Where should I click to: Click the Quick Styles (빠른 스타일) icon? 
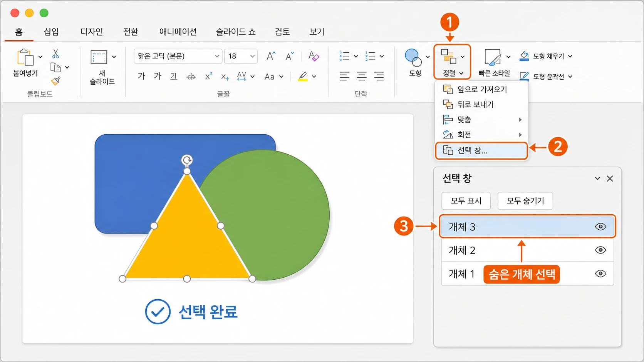point(493,57)
